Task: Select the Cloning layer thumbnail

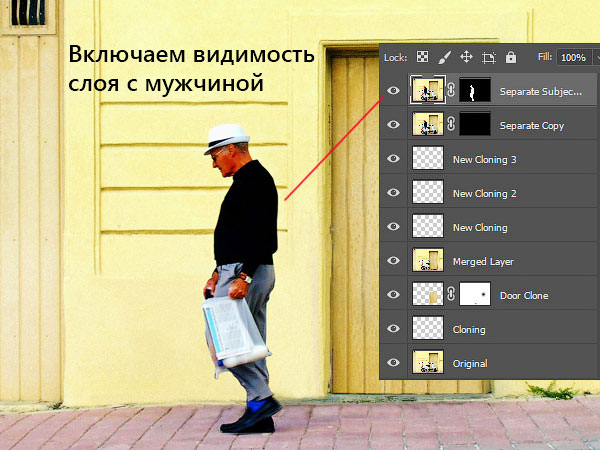Action: 428,328
